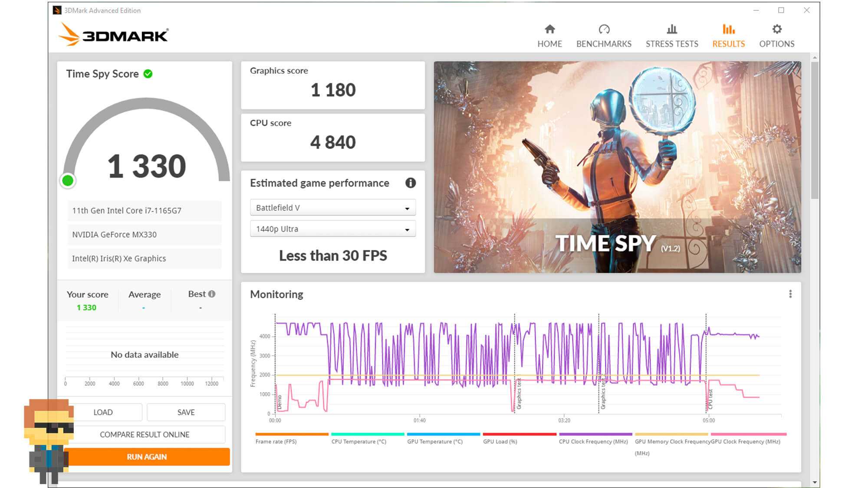Open Benchmarks via the gauge icon
This screenshot has width=868, height=488.
(x=604, y=29)
